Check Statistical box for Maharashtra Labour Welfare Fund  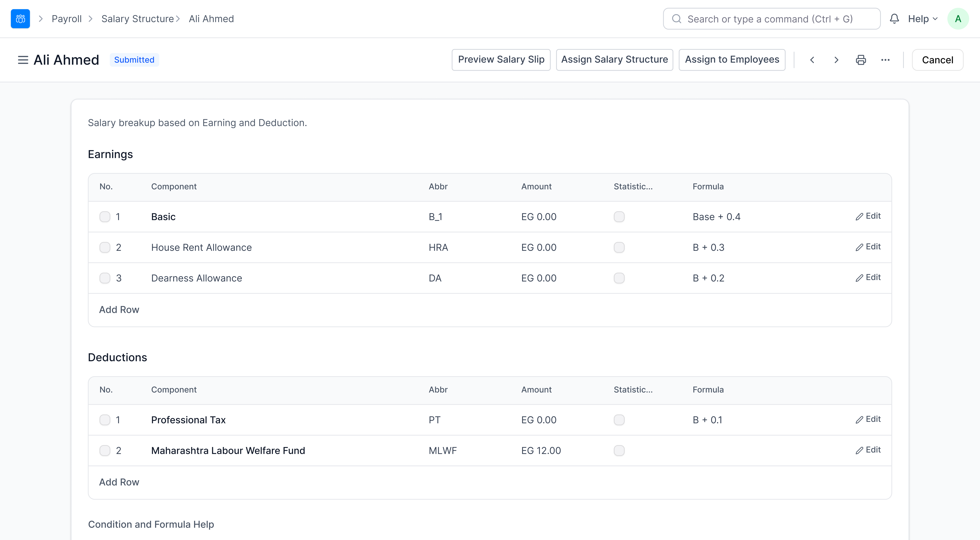coord(619,451)
